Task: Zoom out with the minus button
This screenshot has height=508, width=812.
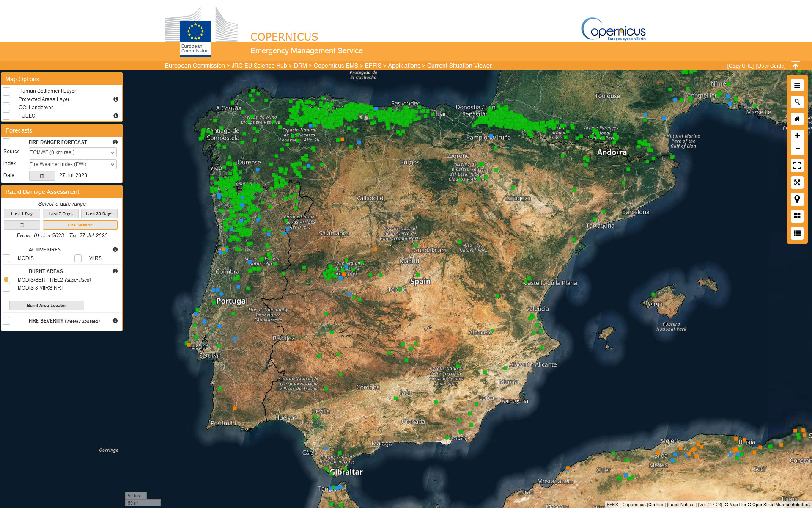Action: tap(797, 149)
